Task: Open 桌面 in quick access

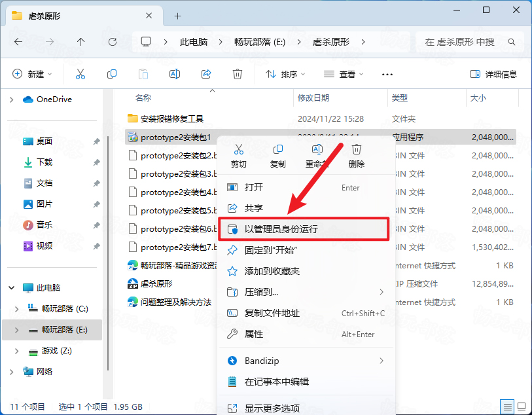Action: tap(44, 141)
